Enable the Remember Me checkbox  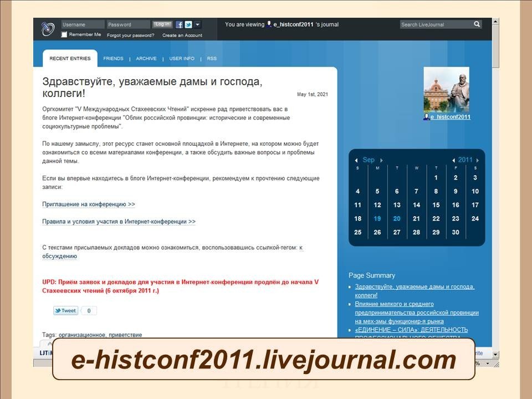pos(64,34)
